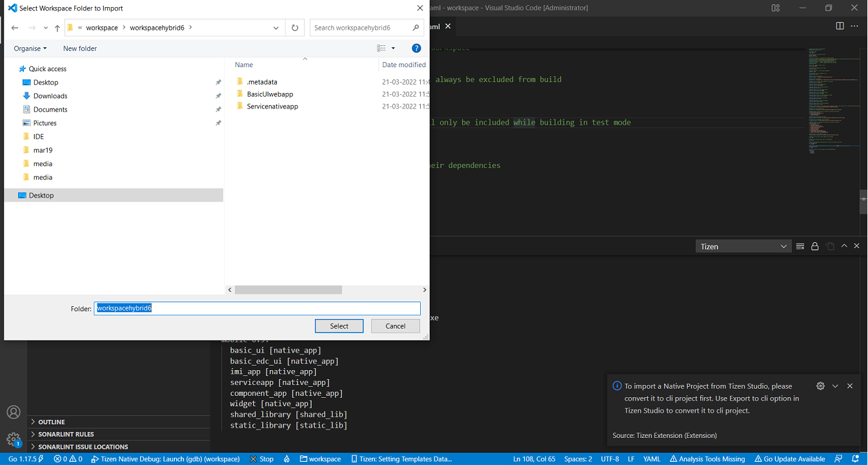This screenshot has height=465, width=868.
Task: Click the split editor right icon
Action: coord(840,26)
